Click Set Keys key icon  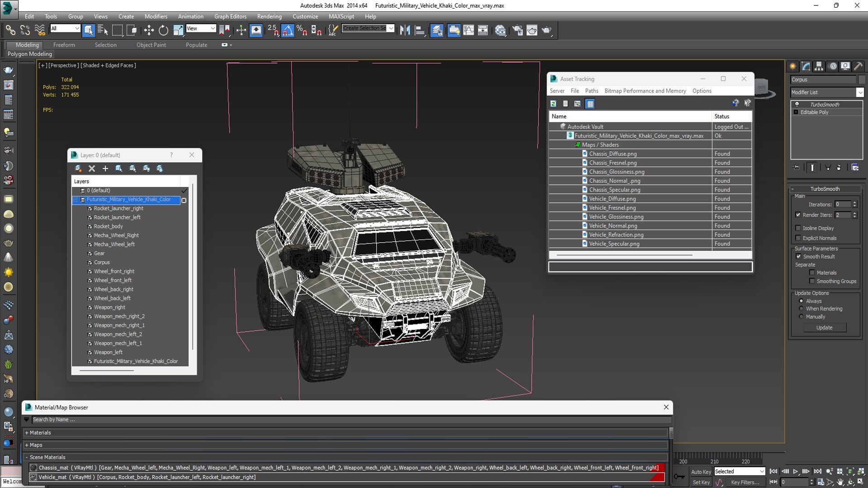tap(679, 477)
